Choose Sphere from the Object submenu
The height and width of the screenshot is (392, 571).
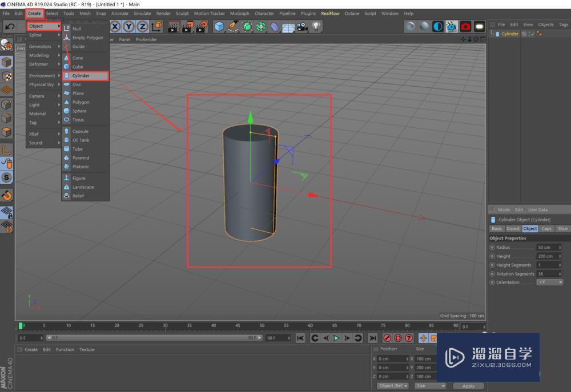[x=79, y=111]
